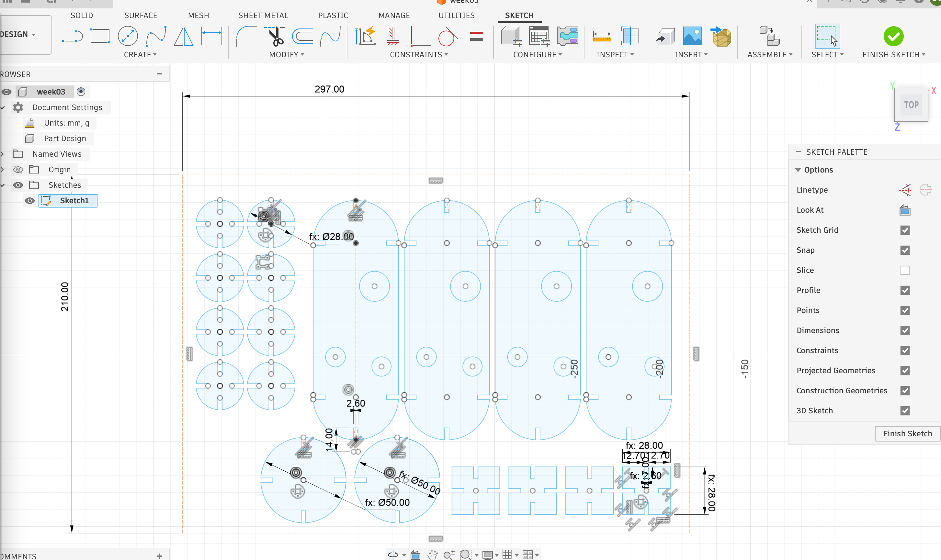Select the Line sketch tool

click(x=73, y=37)
